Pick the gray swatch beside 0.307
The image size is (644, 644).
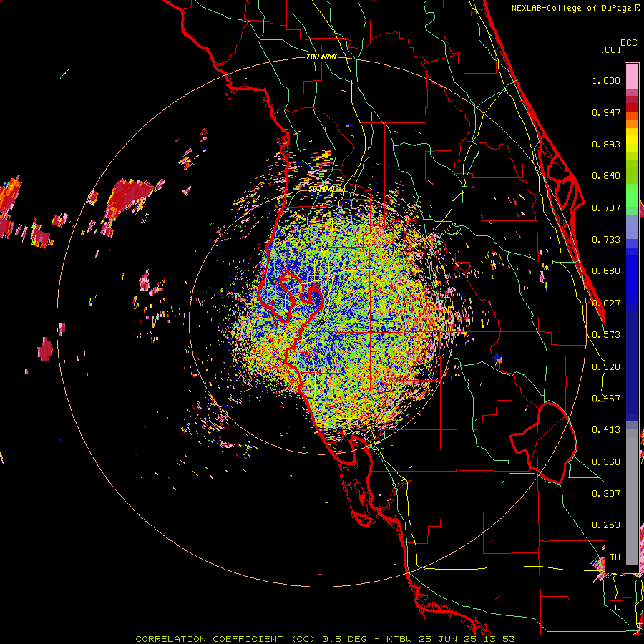coord(632,499)
